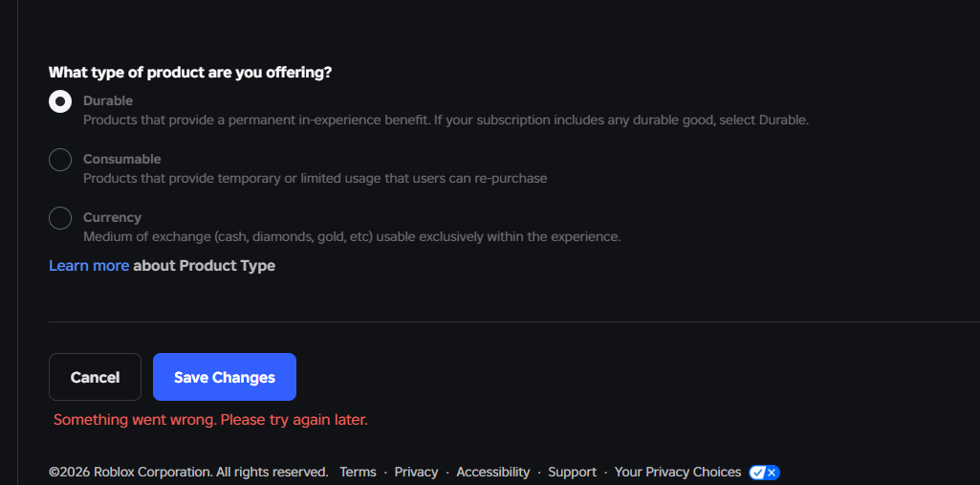980x485 pixels.
Task: Click the Consumable option label
Action: click(x=121, y=160)
